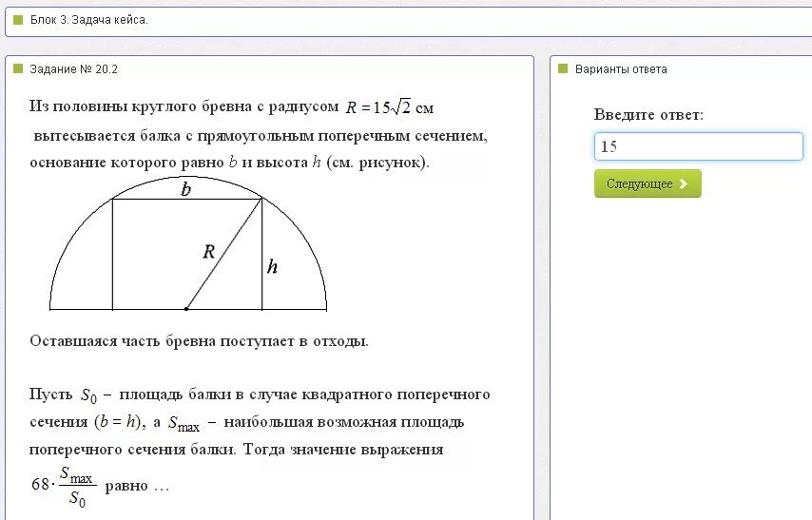The image size is (812, 520).
Task: Click the word 'равно …' after the fraction
Action: [x=137, y=487]
